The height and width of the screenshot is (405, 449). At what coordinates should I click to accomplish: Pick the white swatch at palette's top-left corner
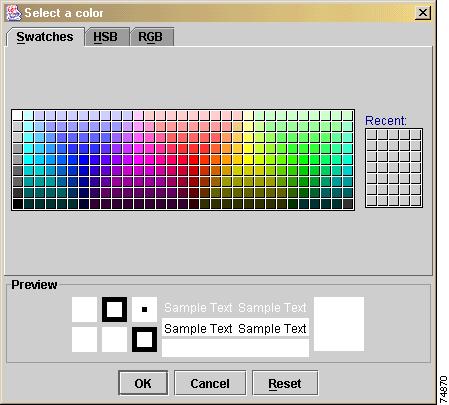click(17, 115)
